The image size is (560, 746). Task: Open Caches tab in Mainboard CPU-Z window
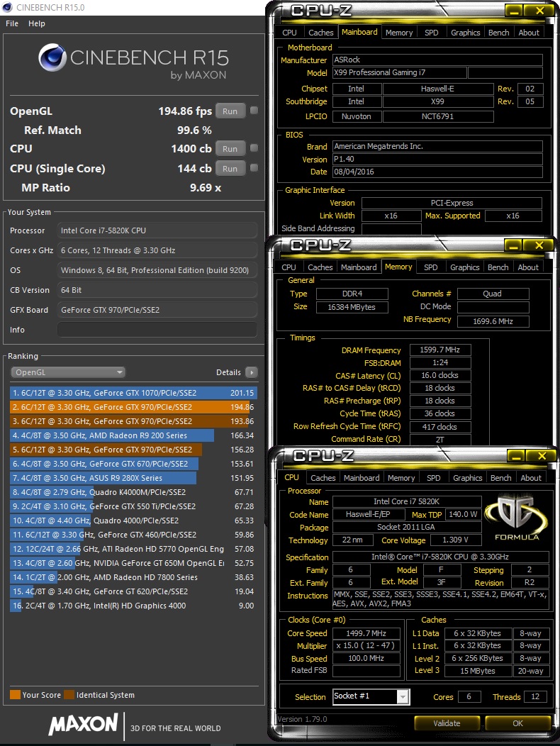pyautogui.click(x=320, y=33)
